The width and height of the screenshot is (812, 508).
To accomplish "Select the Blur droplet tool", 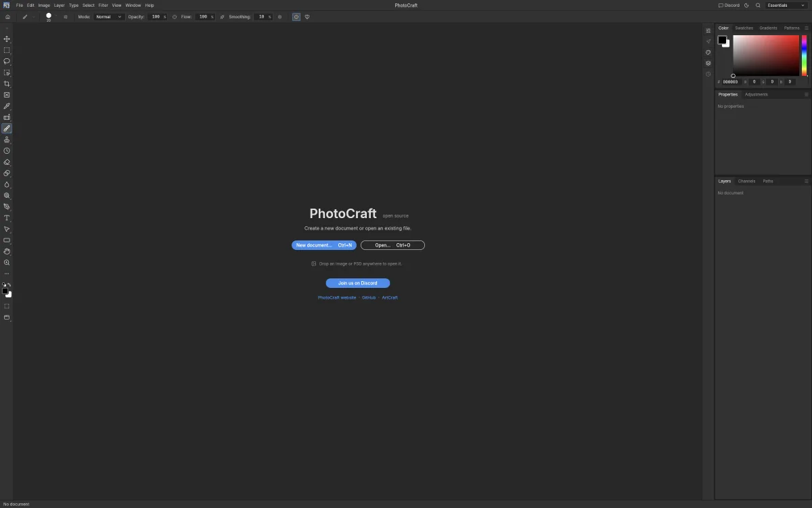I will [x=7, y=184].
